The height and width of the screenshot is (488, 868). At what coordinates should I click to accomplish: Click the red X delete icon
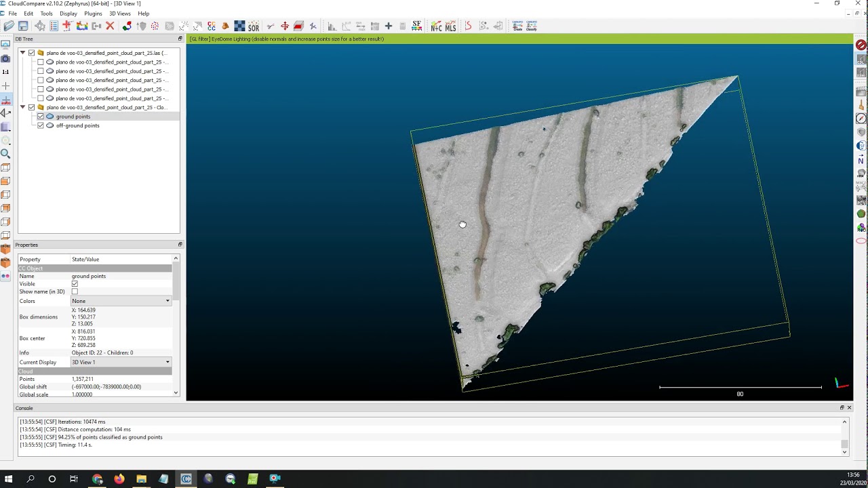[110, 26]
